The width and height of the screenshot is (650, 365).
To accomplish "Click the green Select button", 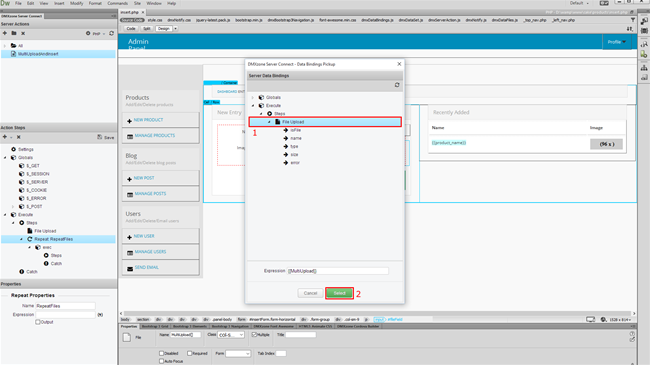I will point(339,293).
